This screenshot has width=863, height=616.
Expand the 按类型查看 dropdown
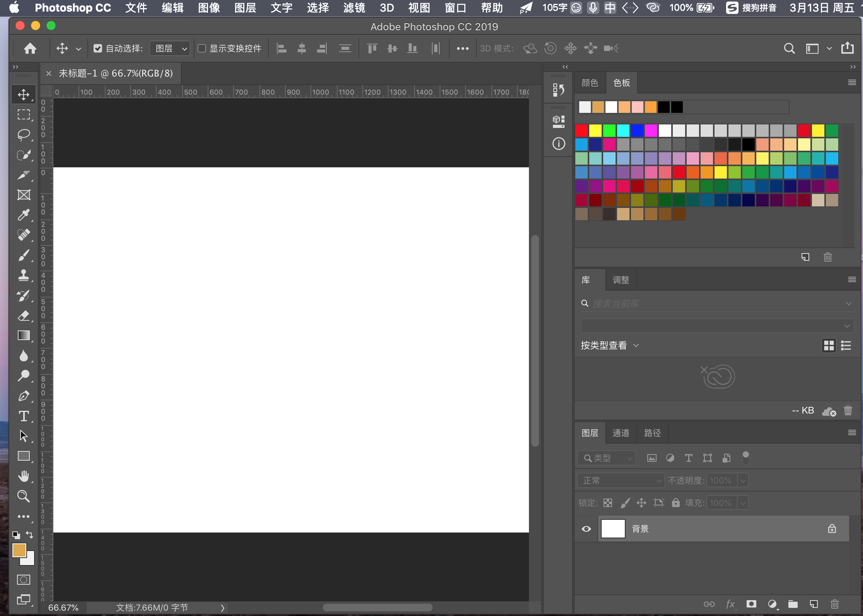610,345
